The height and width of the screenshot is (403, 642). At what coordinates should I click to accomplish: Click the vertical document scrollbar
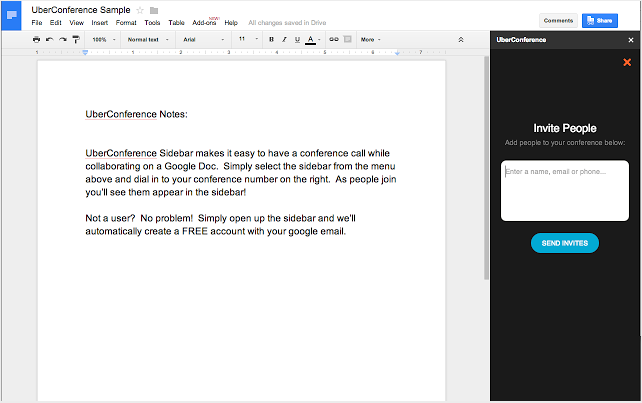(486, 168)
